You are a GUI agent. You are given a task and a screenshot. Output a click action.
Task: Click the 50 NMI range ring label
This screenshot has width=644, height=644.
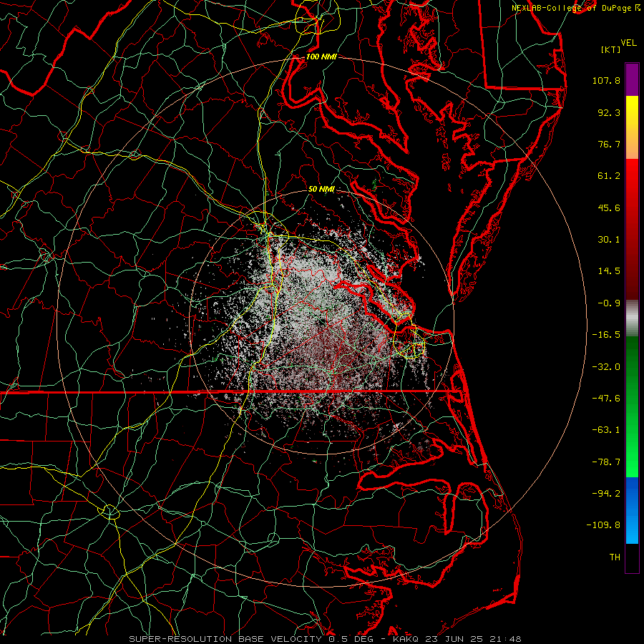coord(321,189)
